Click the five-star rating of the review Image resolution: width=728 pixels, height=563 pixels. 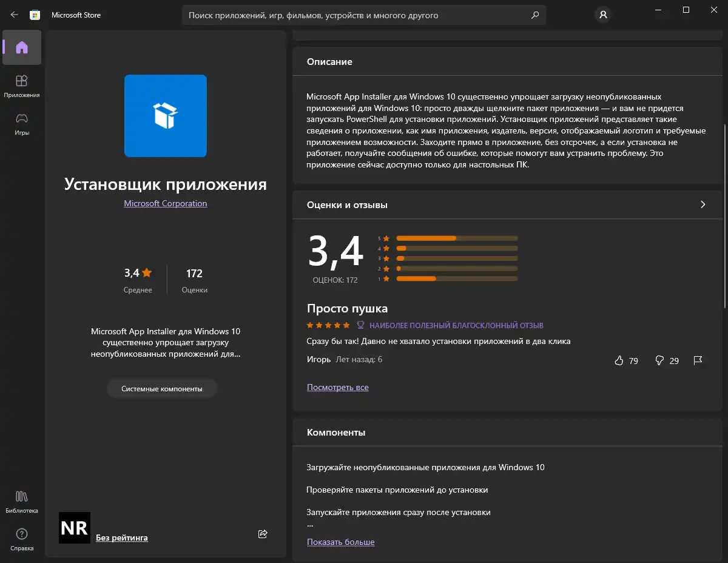tap(328, 325)
